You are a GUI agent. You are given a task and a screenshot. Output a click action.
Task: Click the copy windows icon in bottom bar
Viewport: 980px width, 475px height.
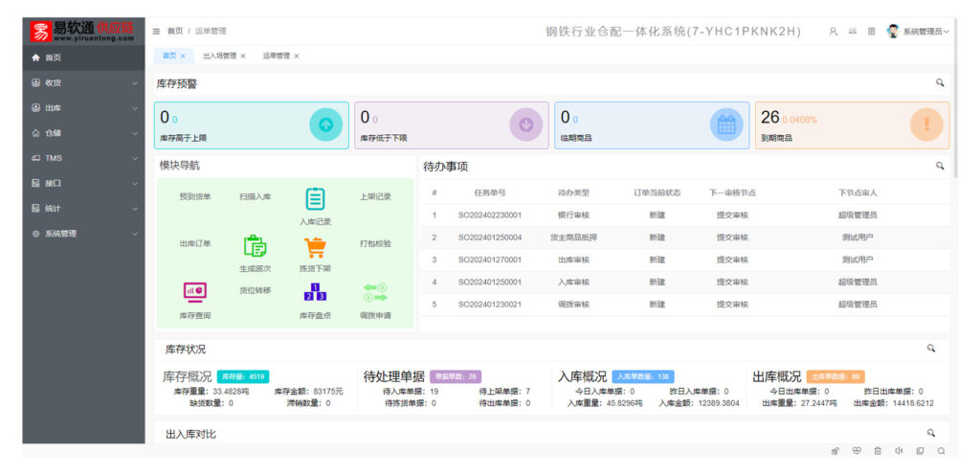click(920, 451)
